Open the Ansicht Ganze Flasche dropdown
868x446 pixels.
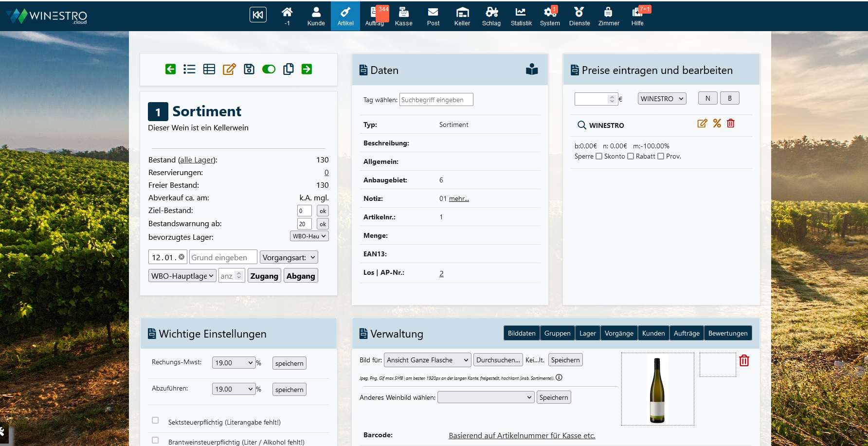[x=427, y=360]
